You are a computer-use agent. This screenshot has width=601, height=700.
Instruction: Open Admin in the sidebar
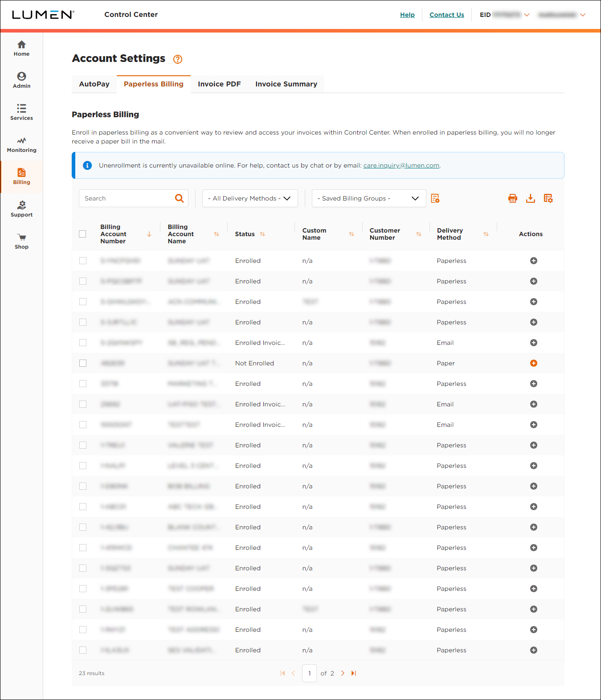21,81
